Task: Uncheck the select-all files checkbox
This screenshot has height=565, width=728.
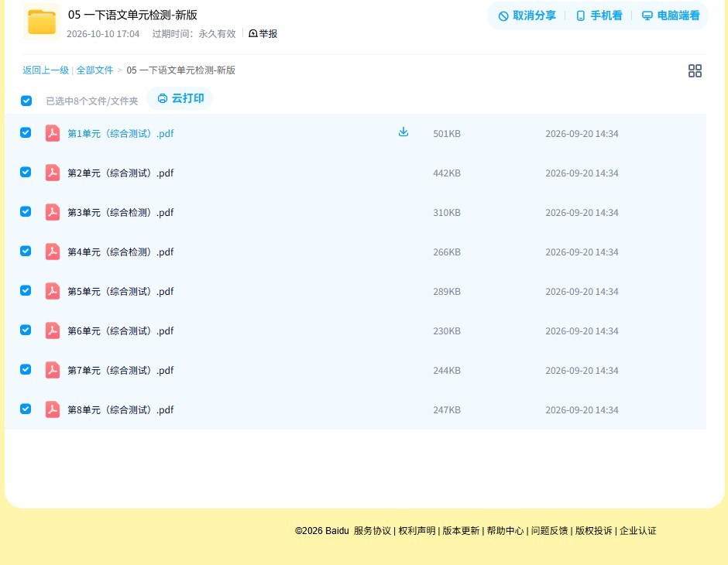Action: coord(26,101)
